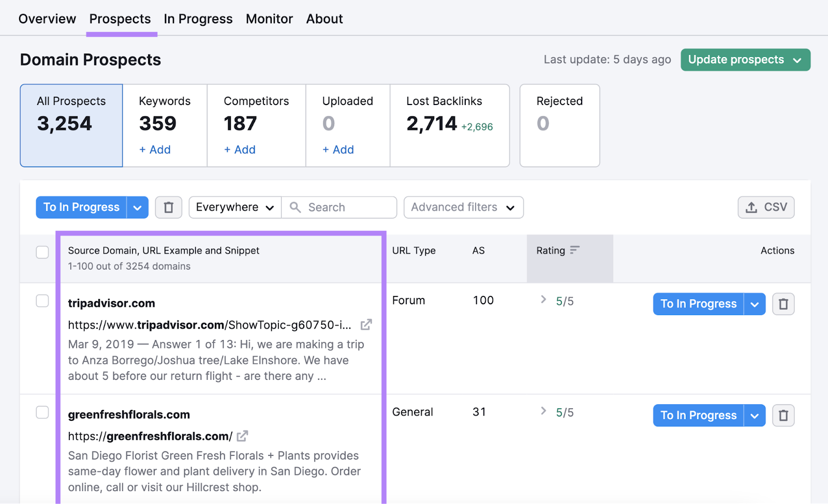Click the AS column header

(x=478, y=250)
